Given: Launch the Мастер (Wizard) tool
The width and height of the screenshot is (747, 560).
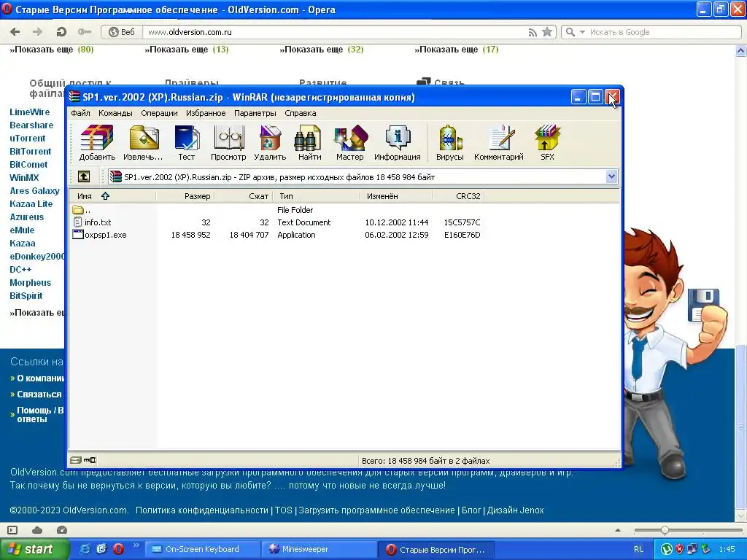Looking at the screenshot, I should click(x=349, y=142).
